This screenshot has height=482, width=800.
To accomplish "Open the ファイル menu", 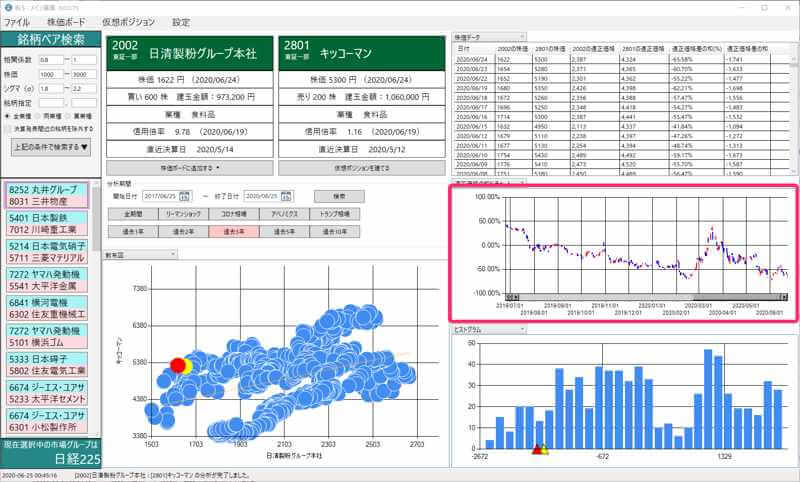I will tap(17, 22).
